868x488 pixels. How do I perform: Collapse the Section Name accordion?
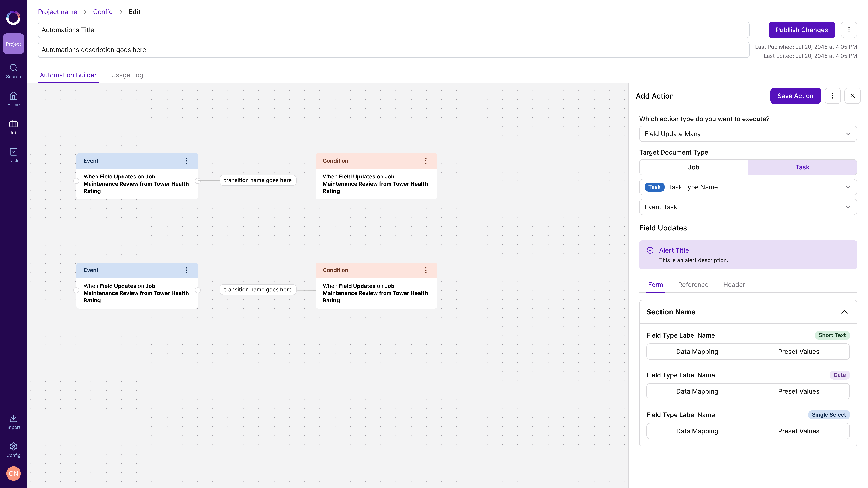844,312
